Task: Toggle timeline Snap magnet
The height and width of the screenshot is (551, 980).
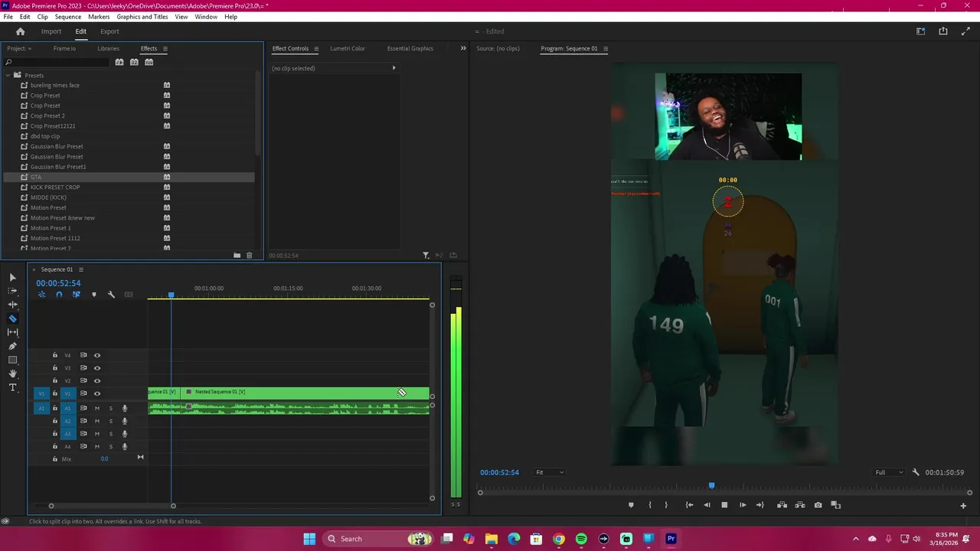Action: pos(59,295)
